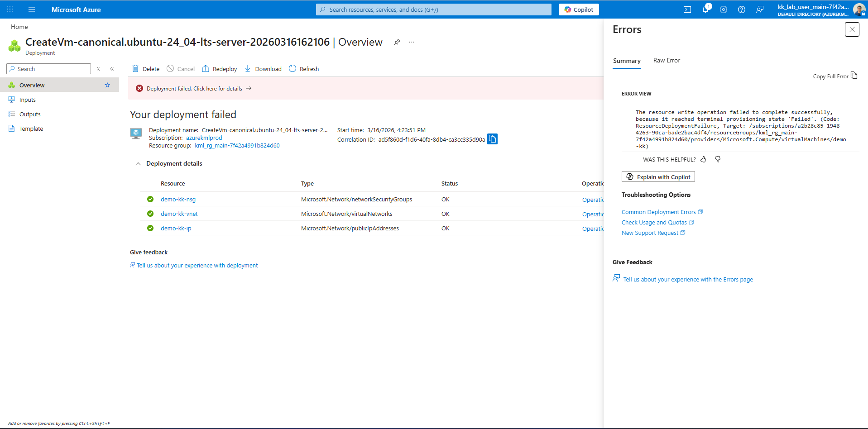
Task: Delete the deployment
Action: pos(146,69)
